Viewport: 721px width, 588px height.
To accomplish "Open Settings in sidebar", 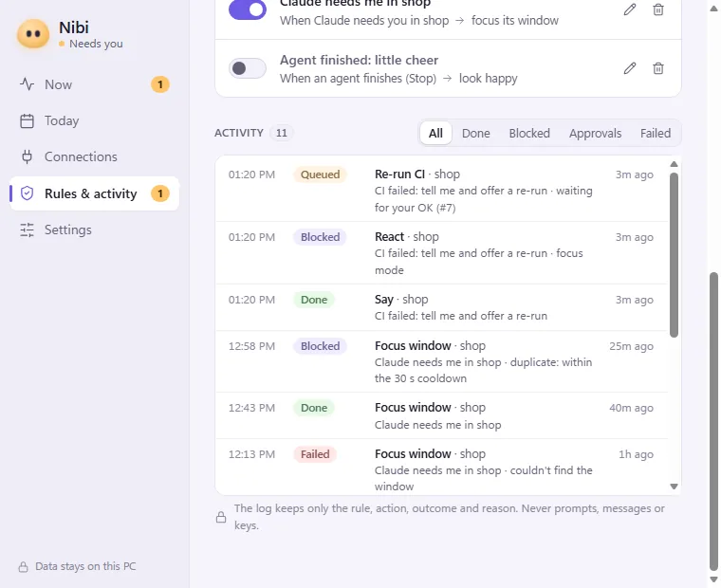I will (x=95, y=230).
